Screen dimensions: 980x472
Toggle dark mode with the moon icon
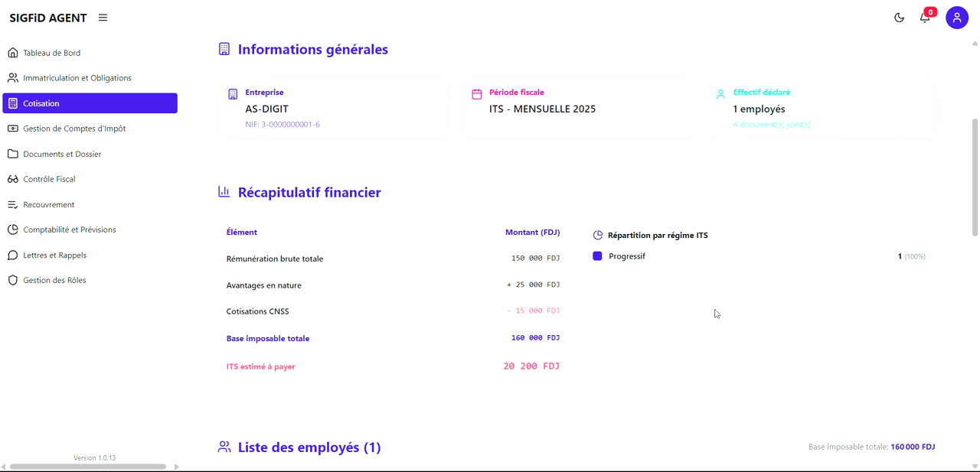pyautogui.click(x=899, y=17)
